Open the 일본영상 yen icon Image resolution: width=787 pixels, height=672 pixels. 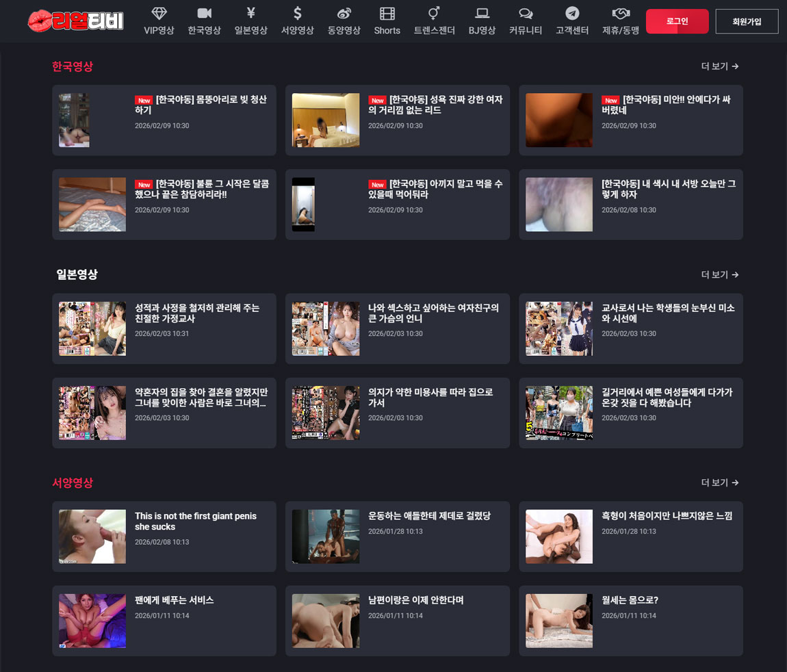pyautogui.click(x=250, y=14)
